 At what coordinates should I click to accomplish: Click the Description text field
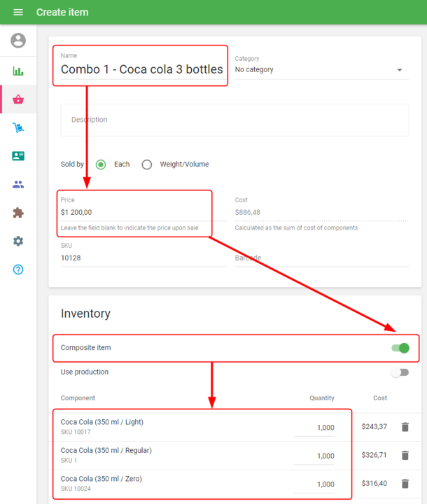(234, 120)
